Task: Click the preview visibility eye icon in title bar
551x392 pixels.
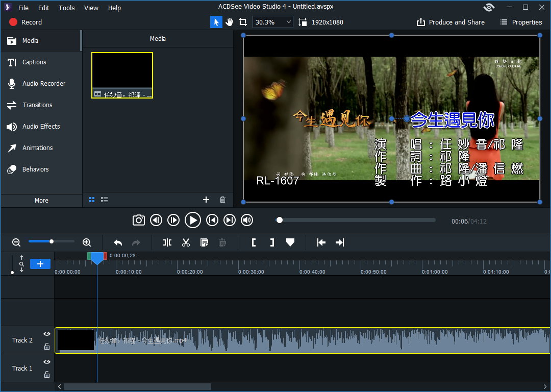Action: [x=489, y=7]
